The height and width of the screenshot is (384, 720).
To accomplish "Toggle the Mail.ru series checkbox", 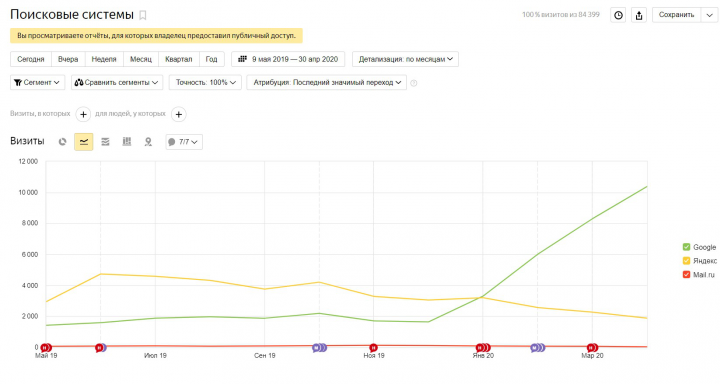I will [686, 275].
